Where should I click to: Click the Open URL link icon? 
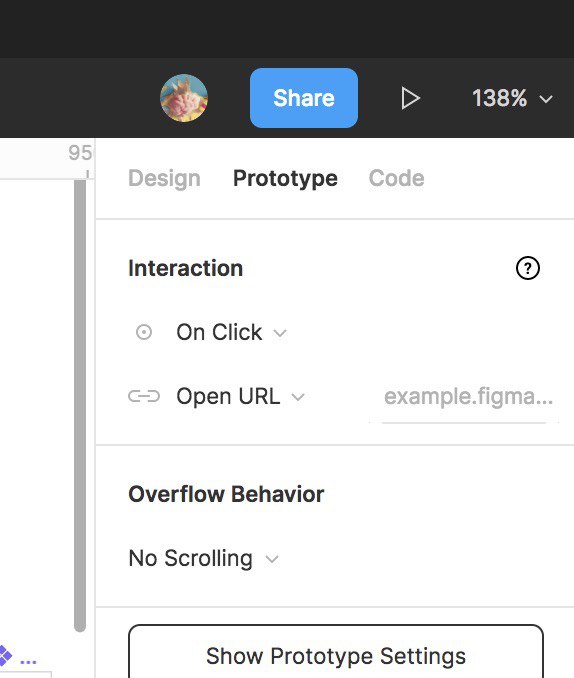(144, 396)
